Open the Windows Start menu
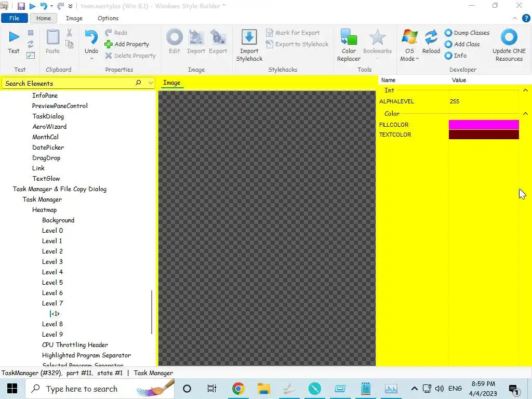This screenshot has height=399, width=532. 12,389
